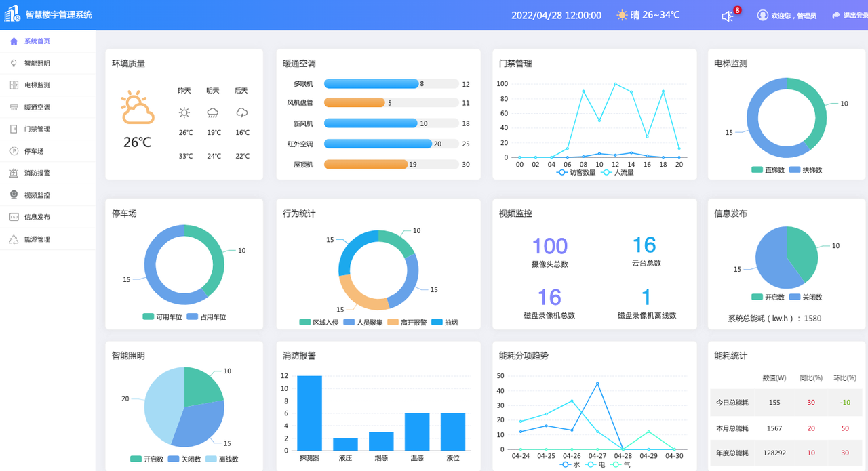The width and height of the screenshot is (868, 471).
Task: Open 系统首页 in the sidebar
Action: [47, 41]
